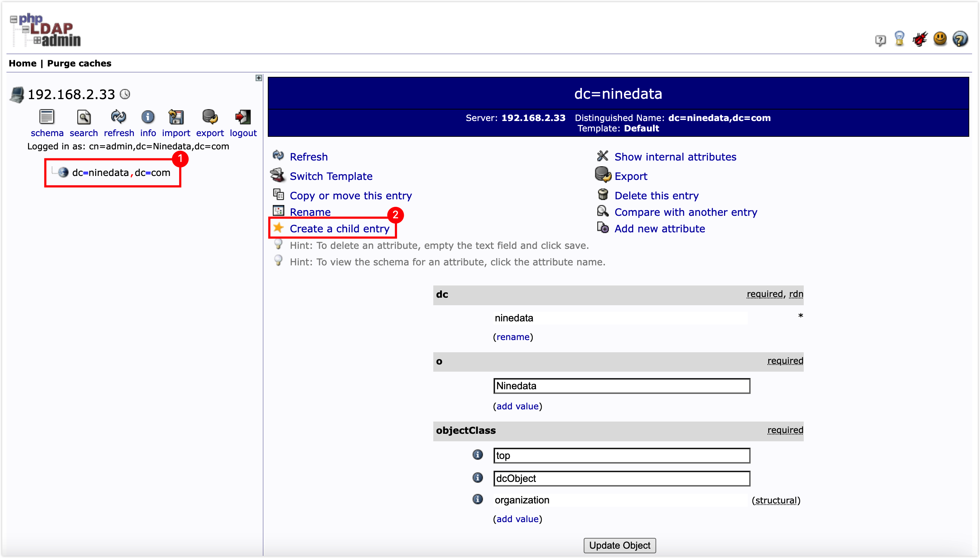980x558 pixels.
Task: Click the forum speech bubble icon
Action: tap(880, 40)
